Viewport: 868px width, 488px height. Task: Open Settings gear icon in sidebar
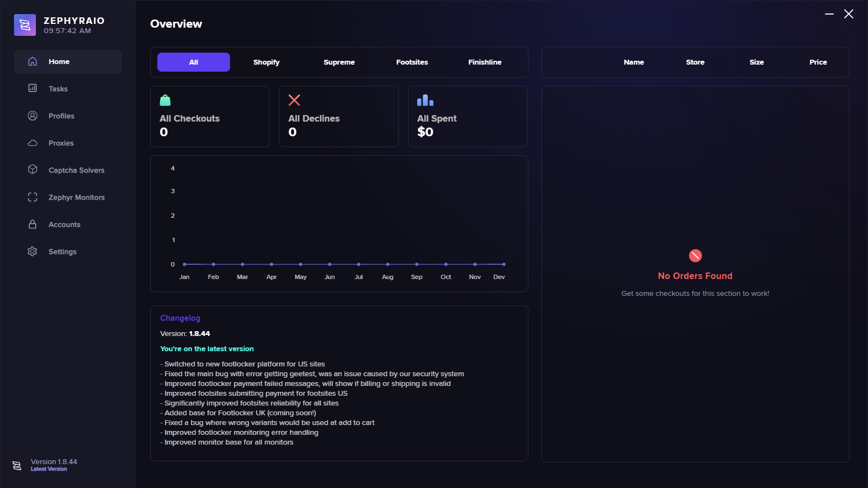[x=33, y=251]
